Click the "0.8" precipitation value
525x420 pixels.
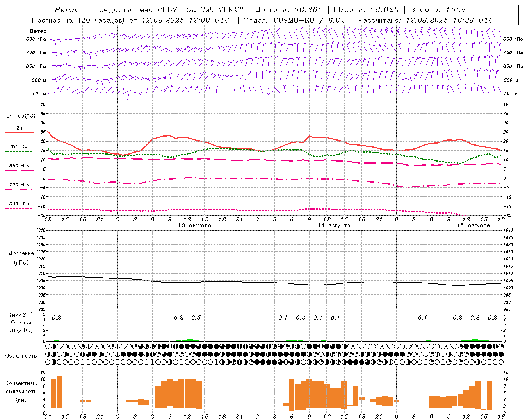(x=475, y=317)
